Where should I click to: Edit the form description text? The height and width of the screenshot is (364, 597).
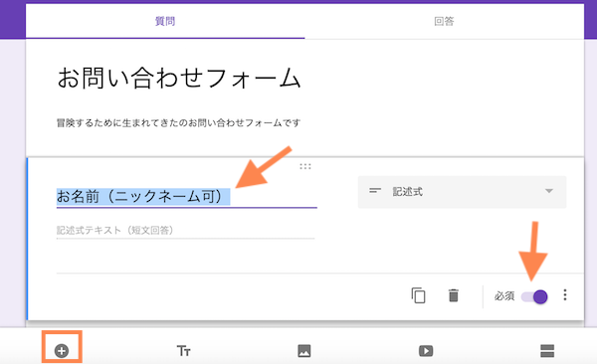[178, 123]
